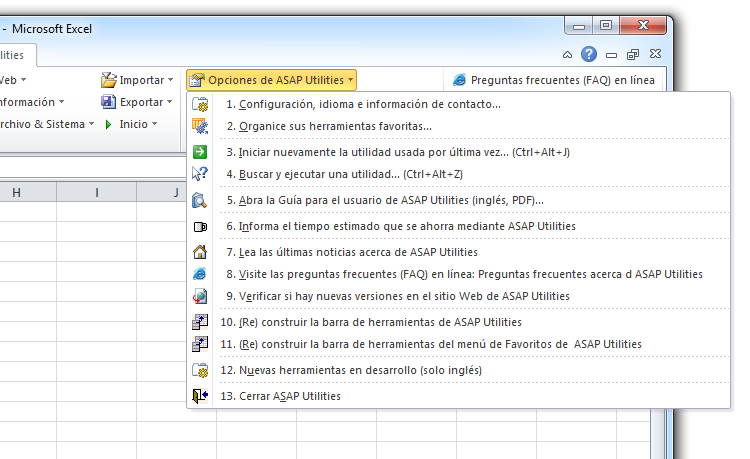Click the magnifier user guide icon
The height and width of the screenshot is (459, 750).
200,200
